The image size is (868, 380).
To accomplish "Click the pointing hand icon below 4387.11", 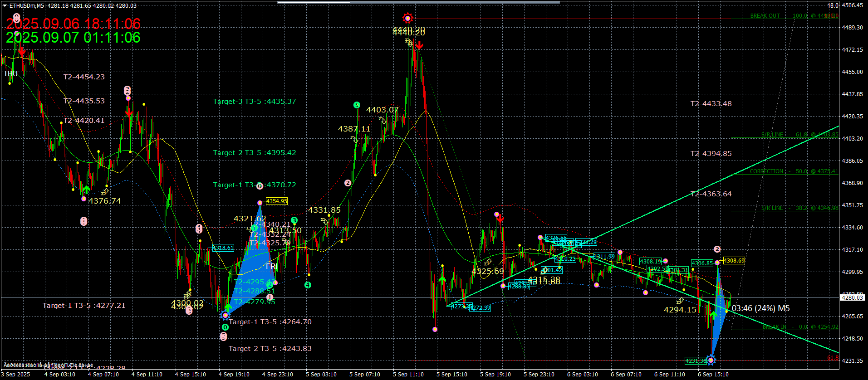I will pyautogui.click(x=354, y=140).
